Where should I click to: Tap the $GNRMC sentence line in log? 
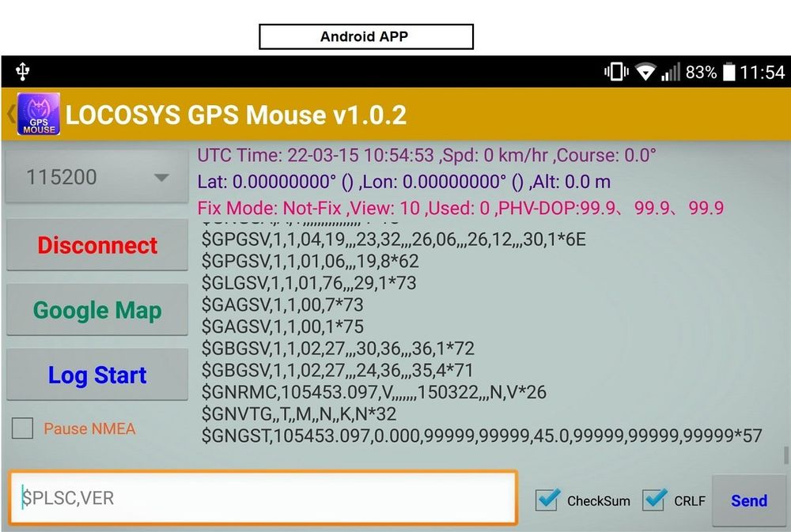373,392
